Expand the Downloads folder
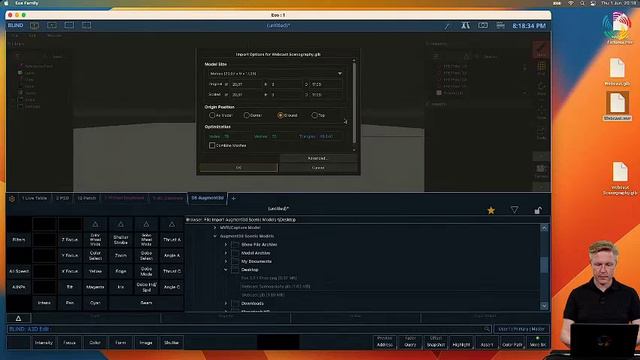Image resolution: width=640 pixels, height=360 pixels. point(226,303)
